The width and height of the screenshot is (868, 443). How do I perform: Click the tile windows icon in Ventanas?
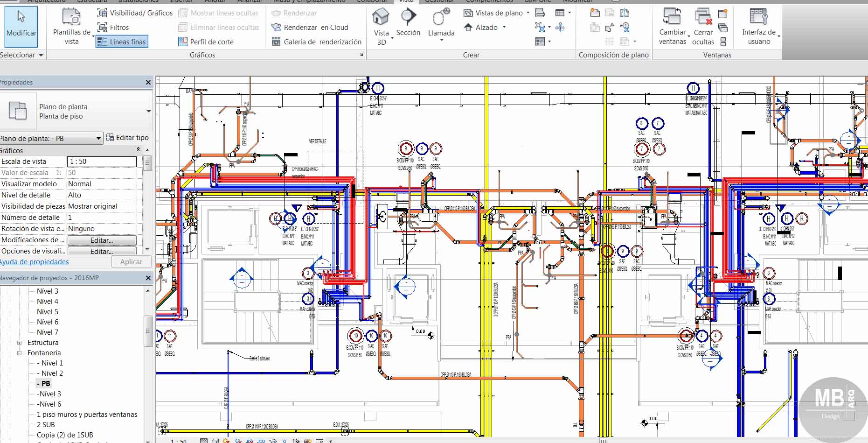click(x=723, y=42)
